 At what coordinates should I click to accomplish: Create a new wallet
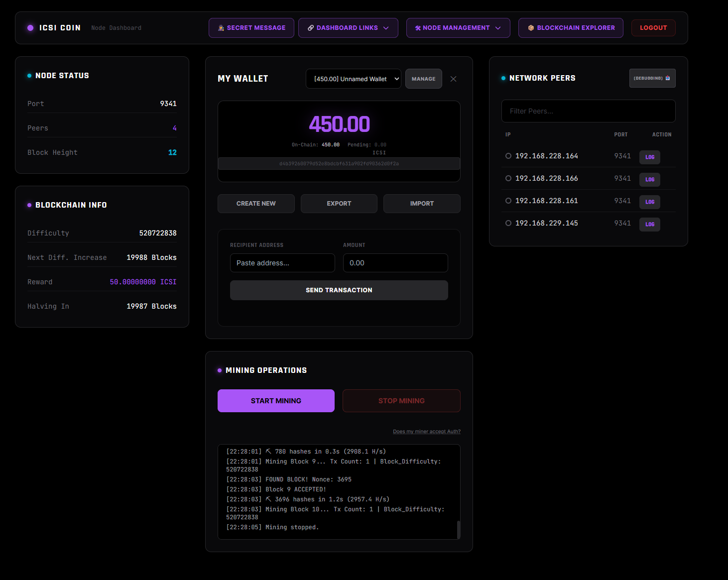click(x=256, y=204)
